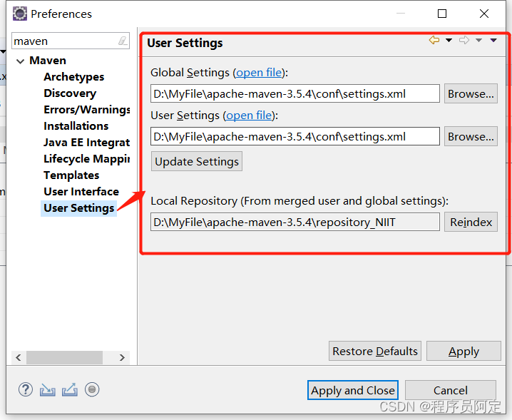Click Apply and Close button
The height and width of the screenshot is (420, 512).
(x=353, y=390)
